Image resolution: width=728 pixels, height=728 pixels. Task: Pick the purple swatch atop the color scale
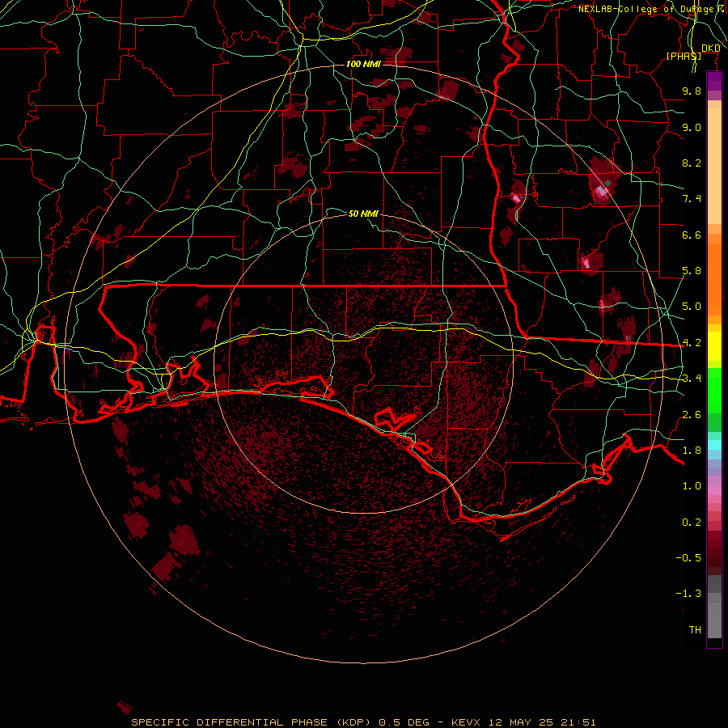tap(714, 81)
